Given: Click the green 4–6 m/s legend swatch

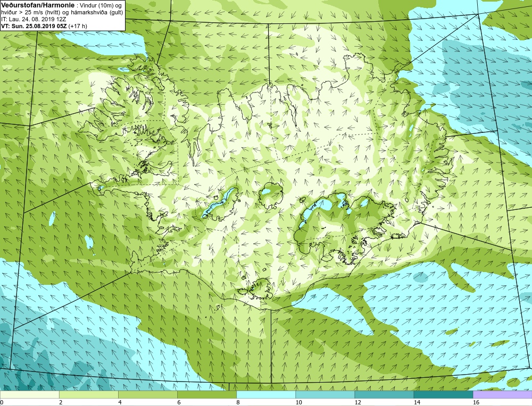Looking at the screenshot, I should click(147, 394).
